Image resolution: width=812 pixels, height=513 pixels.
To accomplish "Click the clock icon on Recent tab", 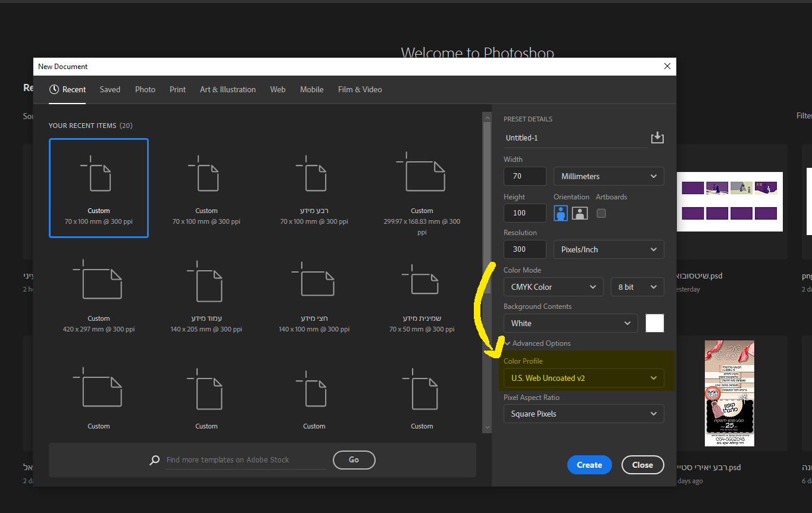I will [x=54, y=89].
